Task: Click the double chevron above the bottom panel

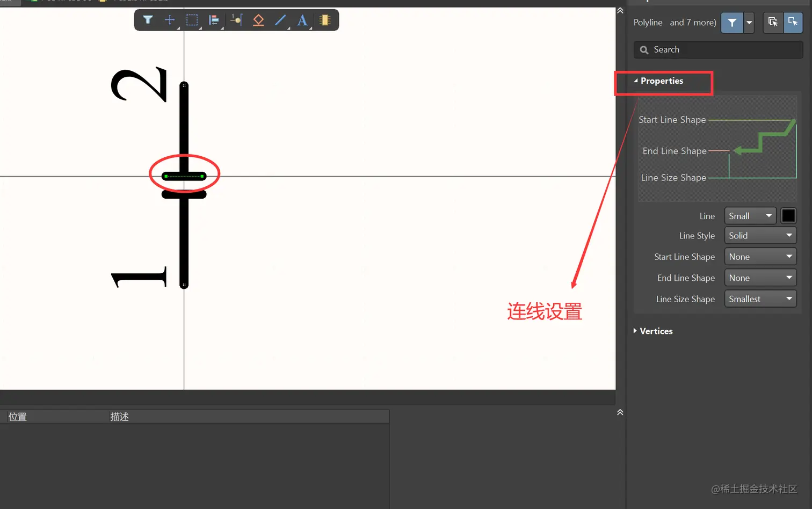Action: tap(620, 412)
